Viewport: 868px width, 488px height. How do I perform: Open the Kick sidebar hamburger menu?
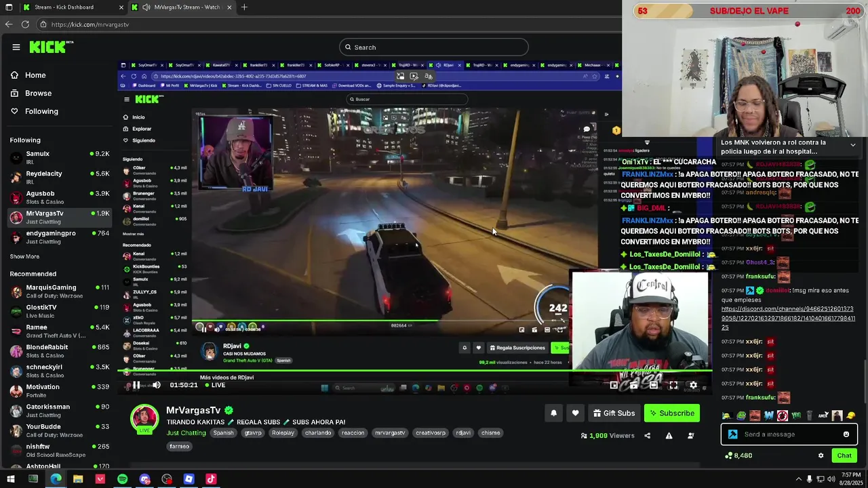coord(16,47)
